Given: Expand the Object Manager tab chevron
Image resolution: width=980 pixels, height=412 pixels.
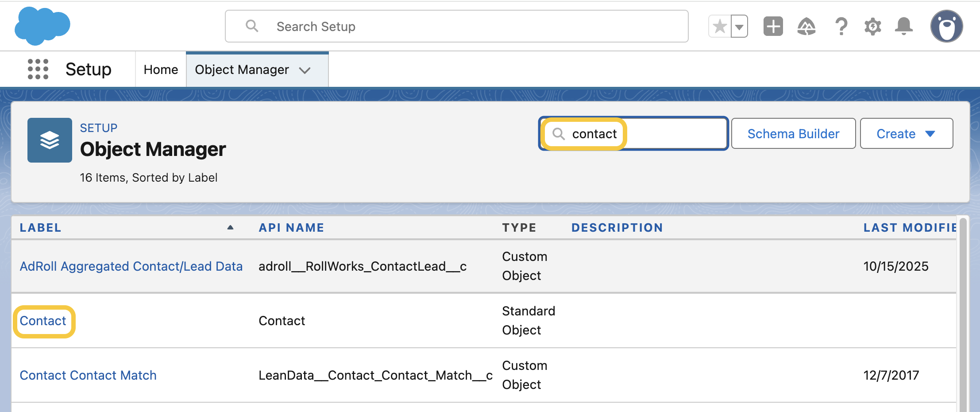Looking at the screenshot, I should (305, 70).
